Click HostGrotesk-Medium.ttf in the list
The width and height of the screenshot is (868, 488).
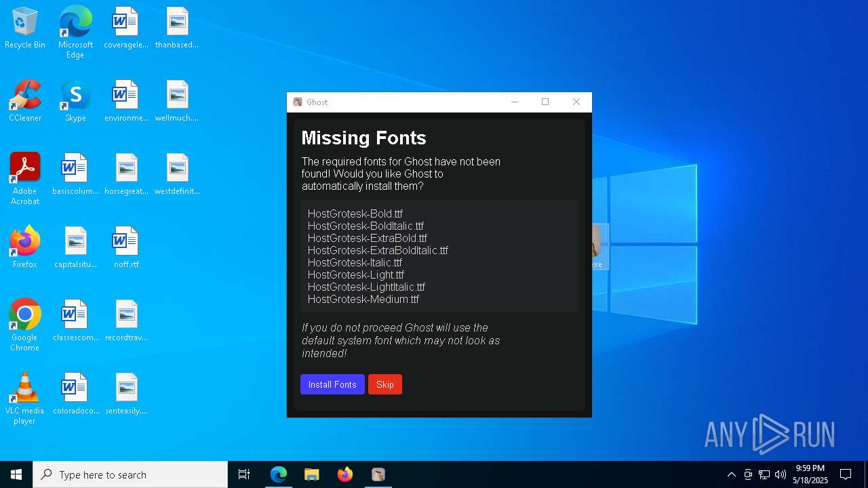[x=363, y=299]
